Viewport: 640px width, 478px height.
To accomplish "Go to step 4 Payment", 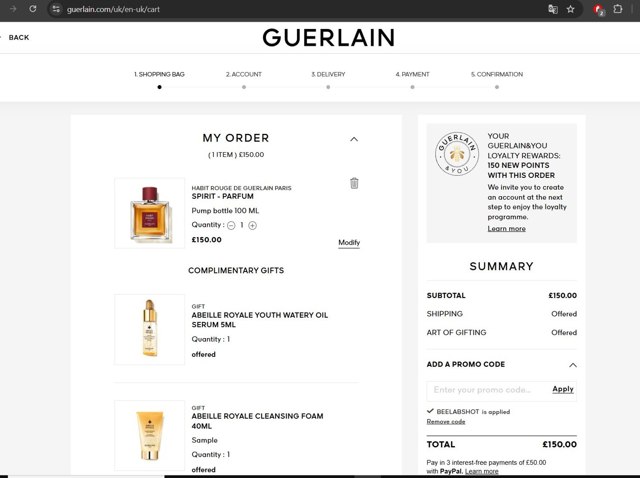I will [x=412, y=74].
